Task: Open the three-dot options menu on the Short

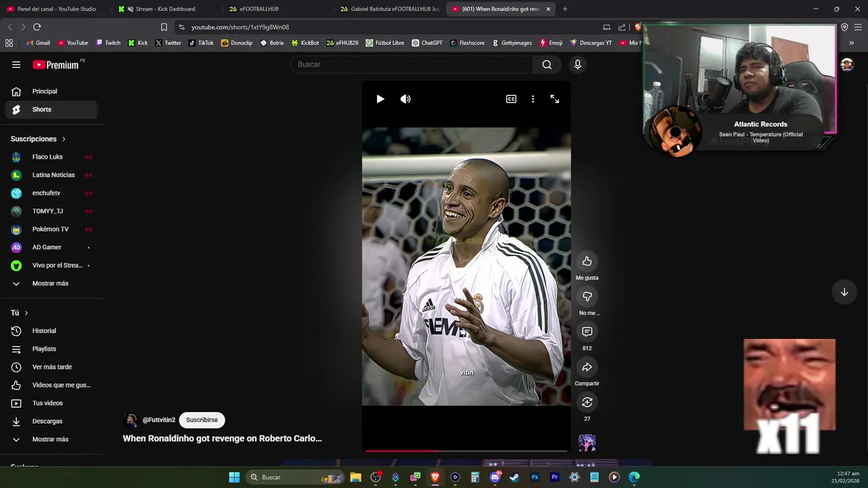Action: tap(533, 99)
